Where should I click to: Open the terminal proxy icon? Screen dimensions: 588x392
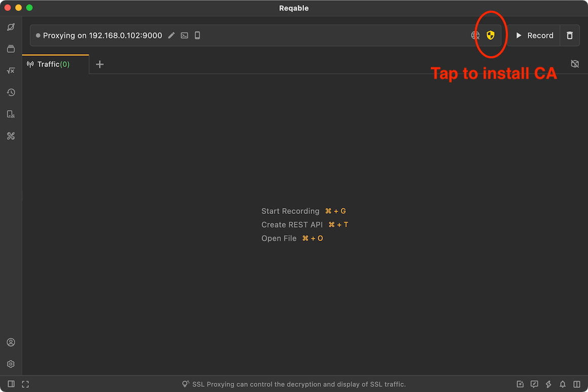tap(184, 35)
